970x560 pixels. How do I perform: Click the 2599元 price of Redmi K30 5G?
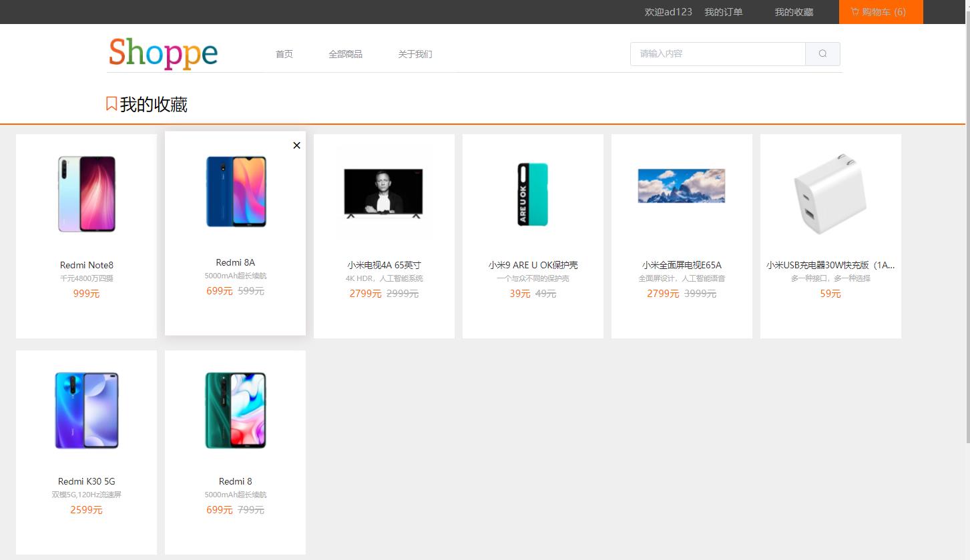87,510
